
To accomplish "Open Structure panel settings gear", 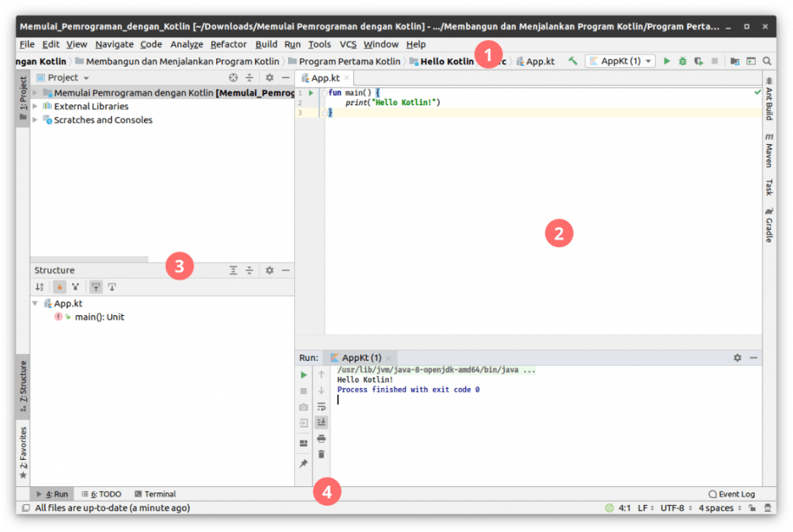I will pos(269,270).
